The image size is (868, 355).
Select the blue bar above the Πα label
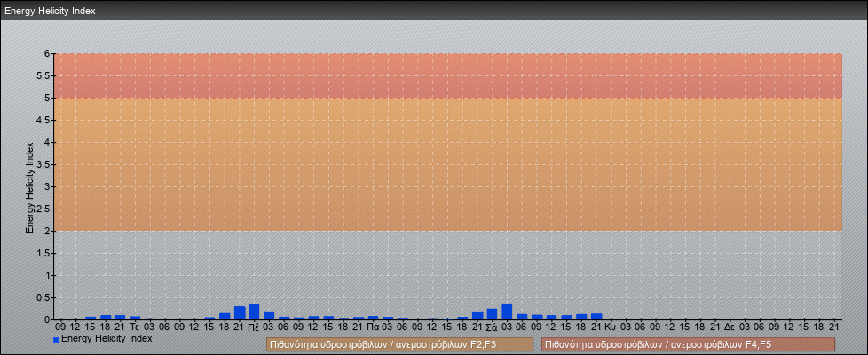pyautogui.click(x=373, y=318)
